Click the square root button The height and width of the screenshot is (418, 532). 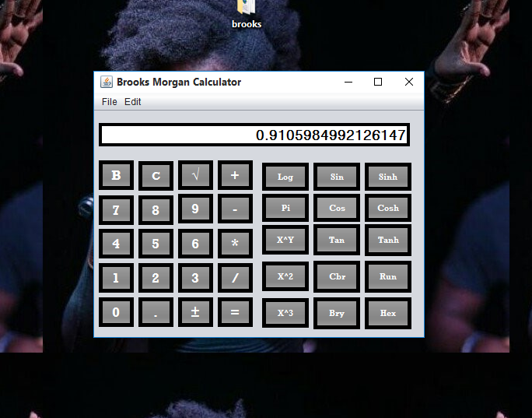coord(195,175)
